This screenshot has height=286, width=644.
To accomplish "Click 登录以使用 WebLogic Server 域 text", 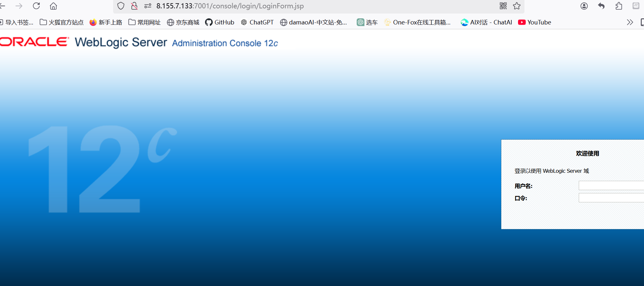I will [552, 171].
